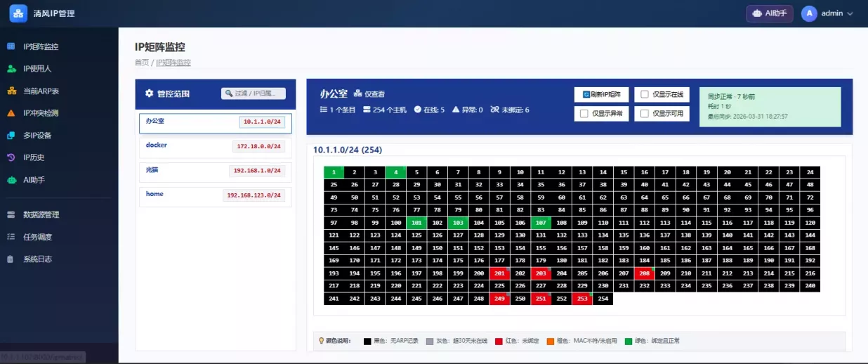Click the 多IP设备 copy icon
Screen dimensions: 868x364
(11, 136)
